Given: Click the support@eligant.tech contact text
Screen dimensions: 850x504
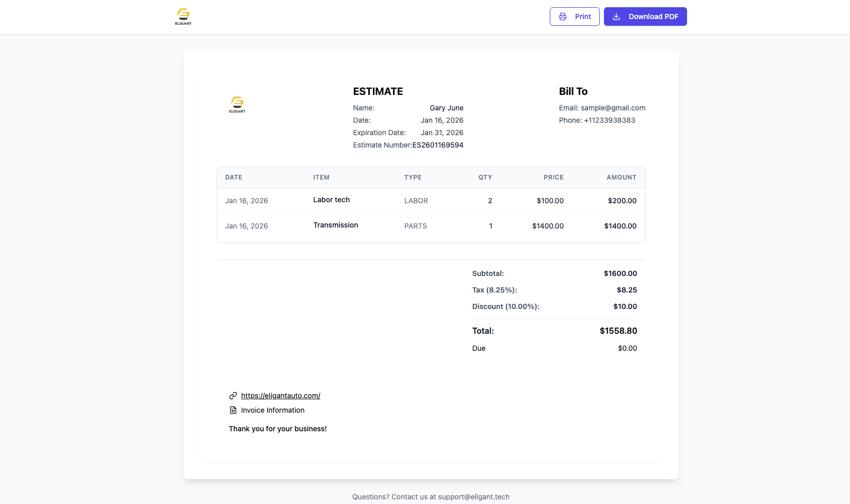Looking at the screenshot, I should [x=473, y=497].
